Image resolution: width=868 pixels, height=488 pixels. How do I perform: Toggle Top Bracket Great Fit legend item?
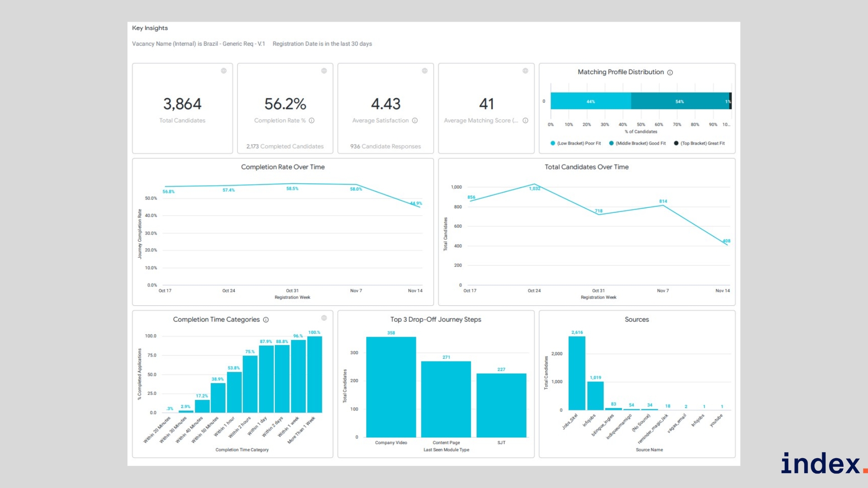click(x=699, y=143)
